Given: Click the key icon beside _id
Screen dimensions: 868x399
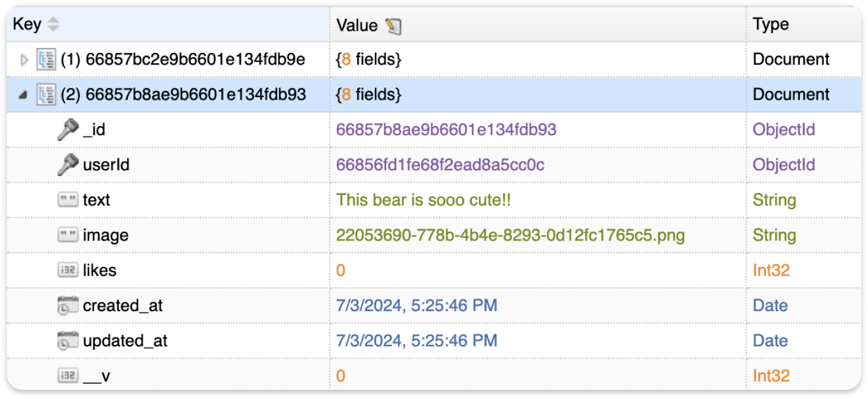Looking at the screenshot, I should 68,130.
